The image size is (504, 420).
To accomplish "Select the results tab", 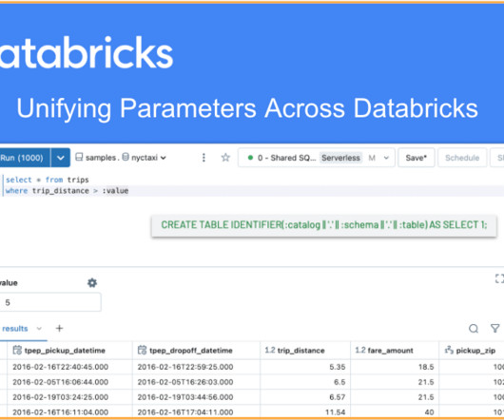I will (x=15, y=329).
